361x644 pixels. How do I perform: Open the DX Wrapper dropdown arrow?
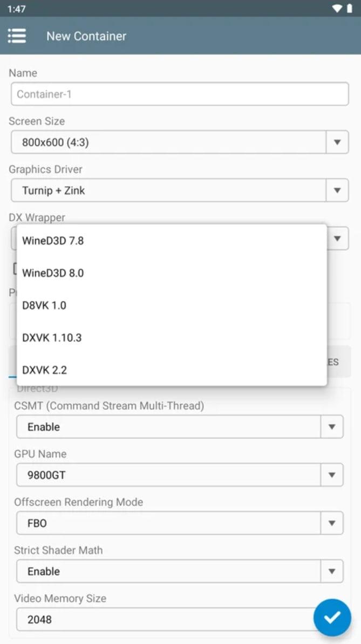pos(336,238)
